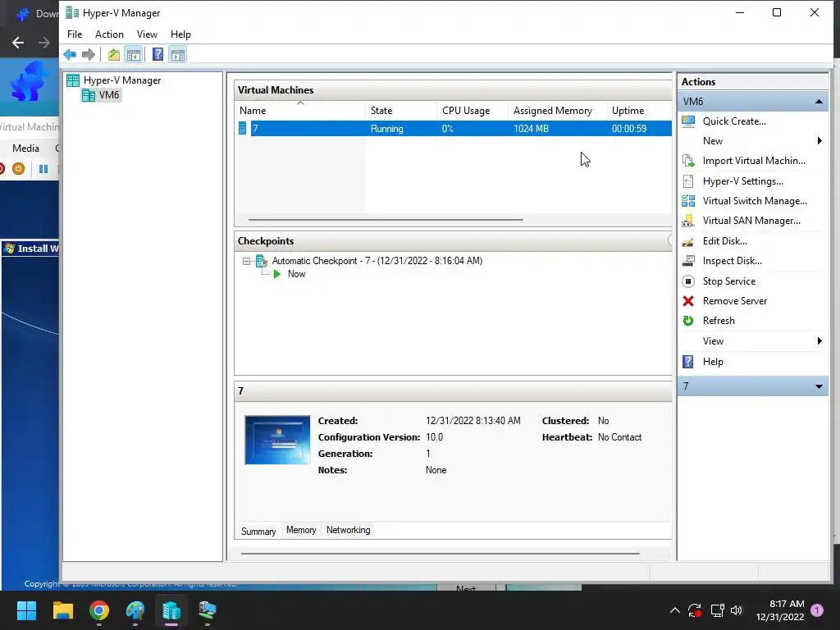This screenshot has height=630, width=840.
Task: Open Hyper-V Settings action
Action: [x=742, y=181]
